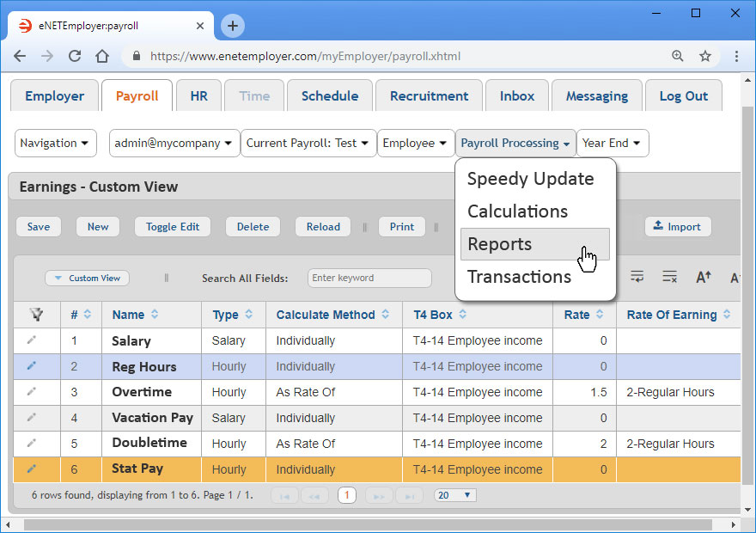Open the Inbox tab

(517, 95)
